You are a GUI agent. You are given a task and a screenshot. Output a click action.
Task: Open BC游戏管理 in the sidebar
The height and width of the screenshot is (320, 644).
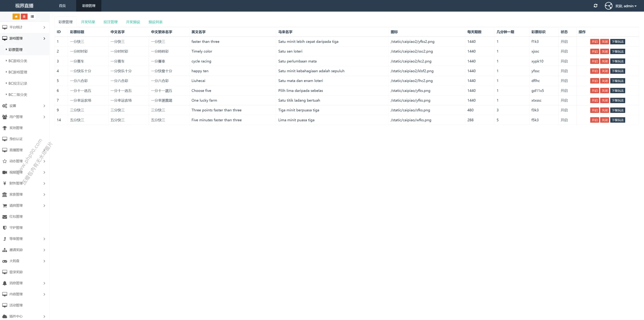[18, 72]
